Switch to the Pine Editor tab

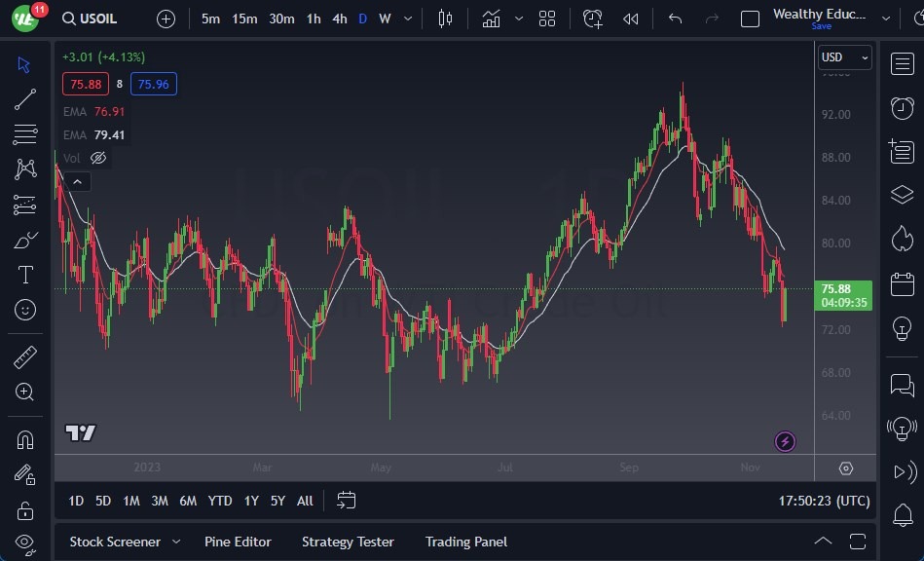point(238,542)
